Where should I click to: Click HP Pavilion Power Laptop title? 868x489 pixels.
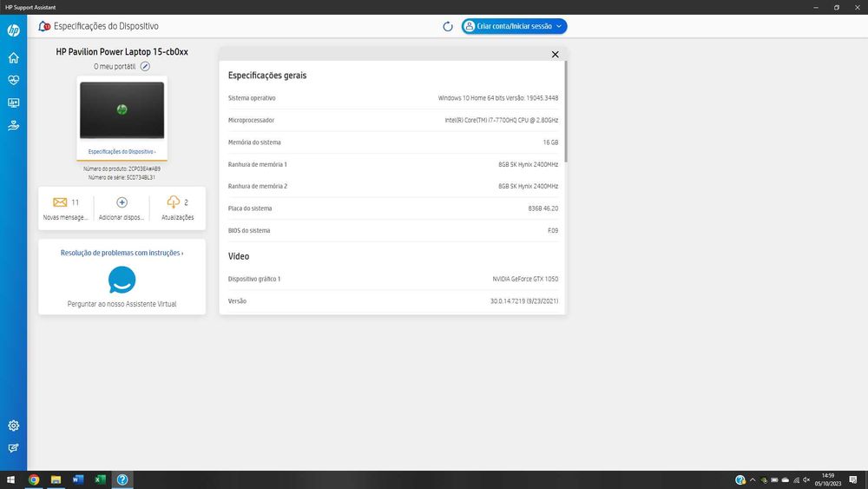point(122,51)
